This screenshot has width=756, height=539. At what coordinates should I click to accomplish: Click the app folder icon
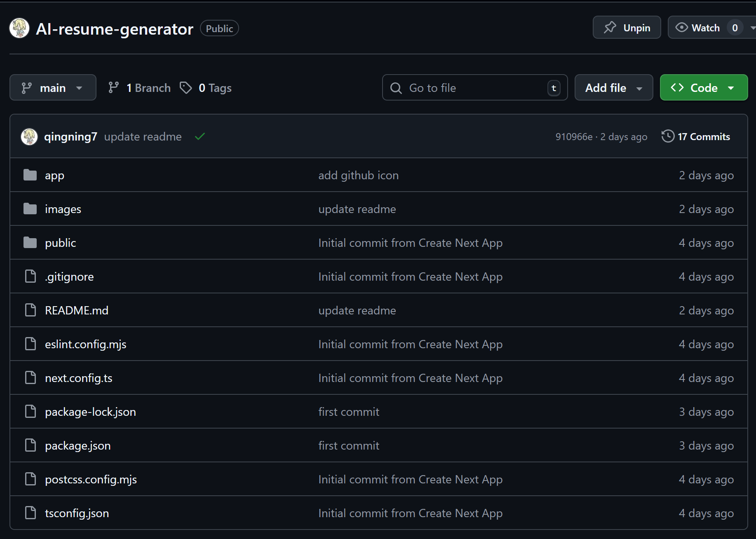[x=30, y=175]
